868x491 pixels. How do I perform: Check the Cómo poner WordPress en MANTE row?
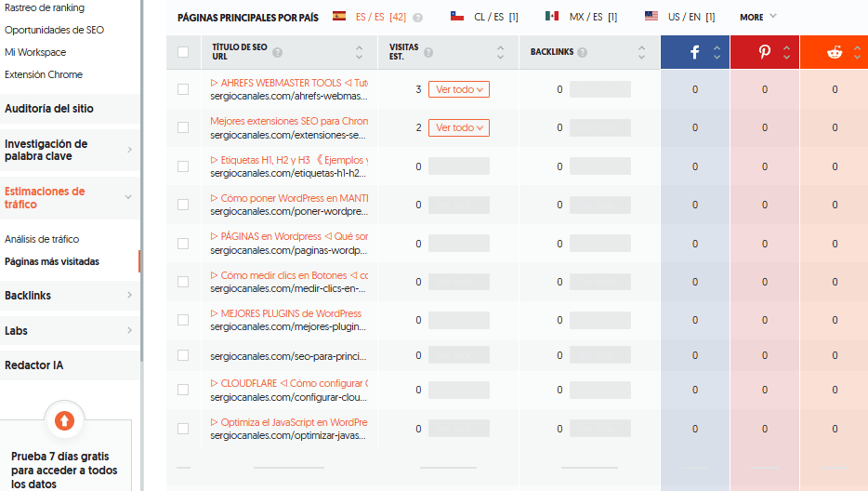[x=183, y=205]
